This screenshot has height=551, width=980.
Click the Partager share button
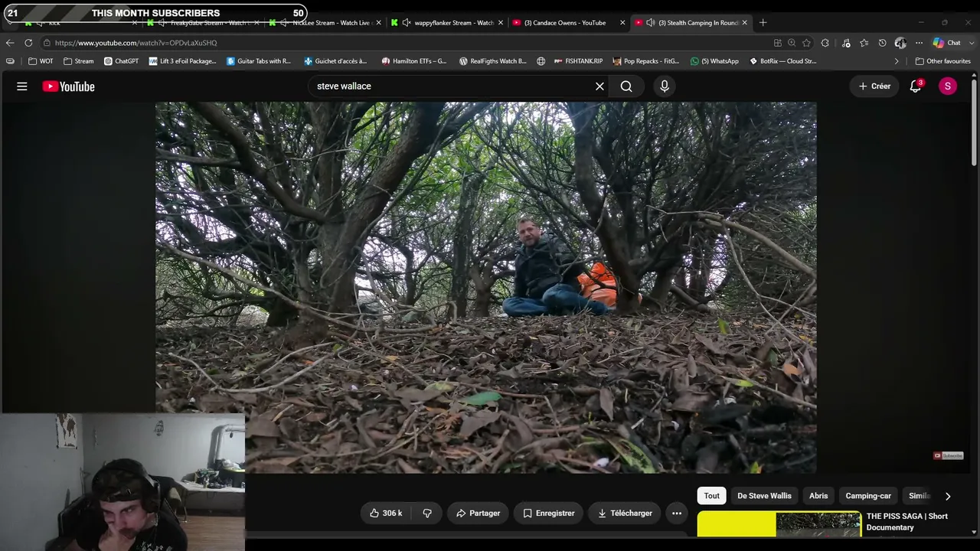point(478,514)
